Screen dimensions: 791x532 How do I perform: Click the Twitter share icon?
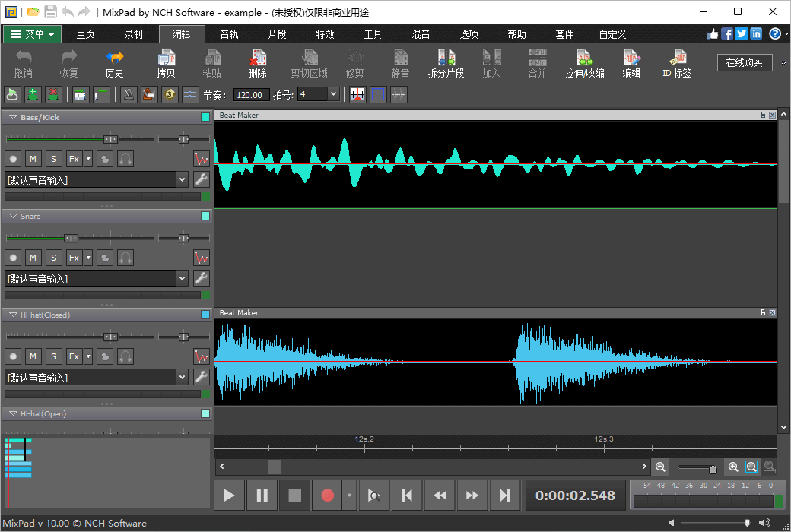(741, 33)
